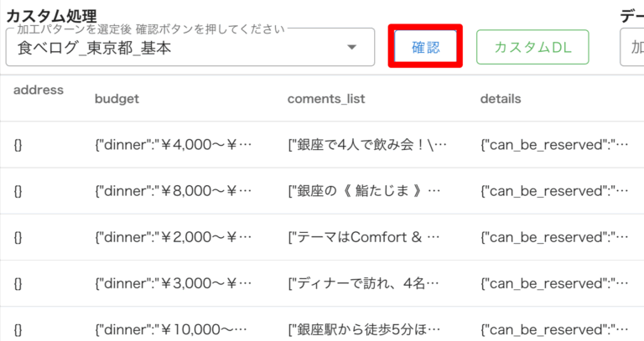This screenshot has height=341, width=644.
Task: Select the budget cell showing ￥4,000
Action: [173, 144]
